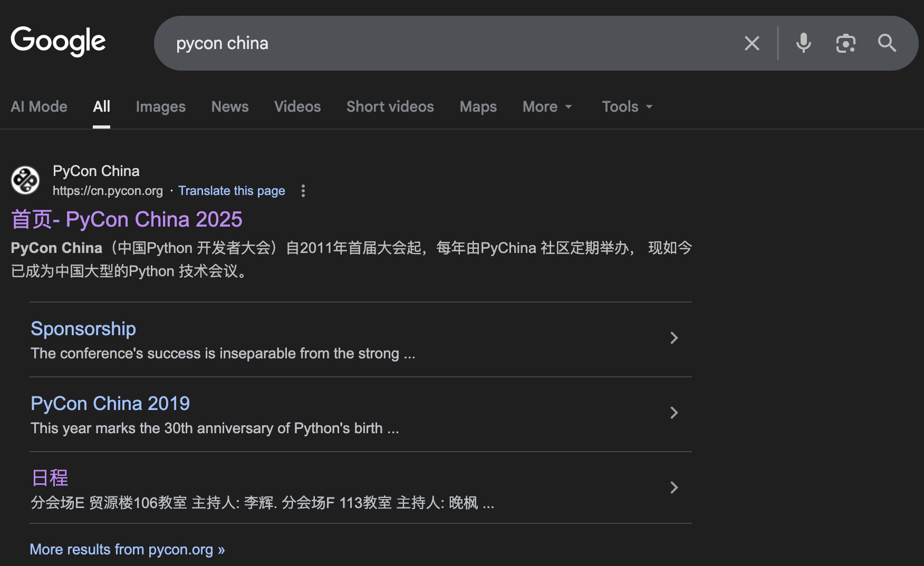Click the Google logo
Screen dimensions: 924x566
pos(58,42)
